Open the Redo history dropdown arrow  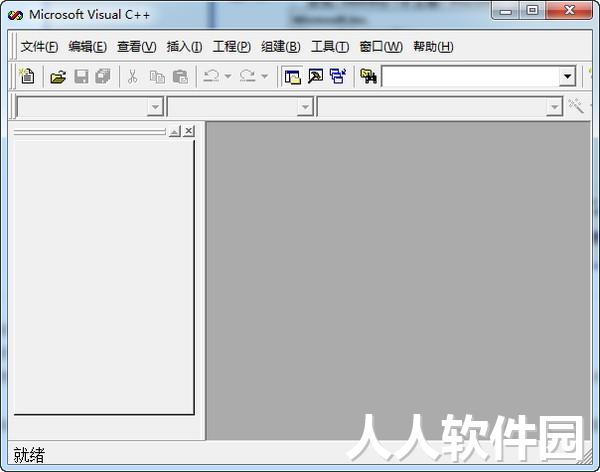pyautogui.click(x=264, y=76)
